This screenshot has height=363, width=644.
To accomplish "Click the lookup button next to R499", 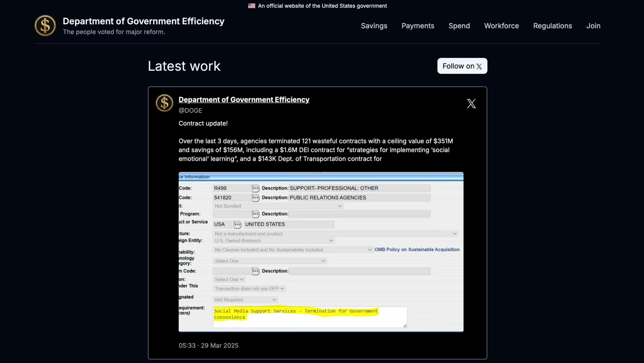I will 255,188.
